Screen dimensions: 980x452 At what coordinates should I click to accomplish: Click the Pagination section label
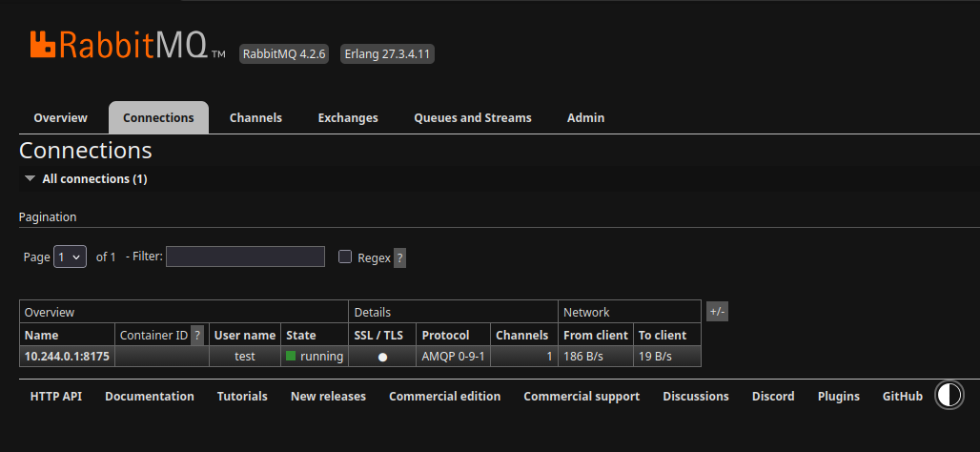[x=48, y=216]
